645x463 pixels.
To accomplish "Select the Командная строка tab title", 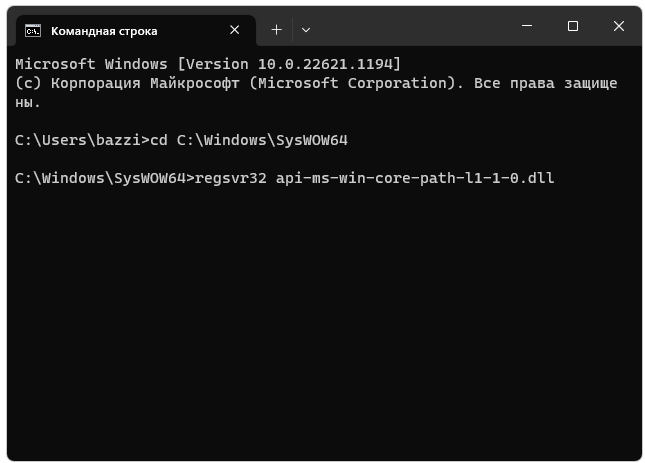I will [x=104, y=31].
